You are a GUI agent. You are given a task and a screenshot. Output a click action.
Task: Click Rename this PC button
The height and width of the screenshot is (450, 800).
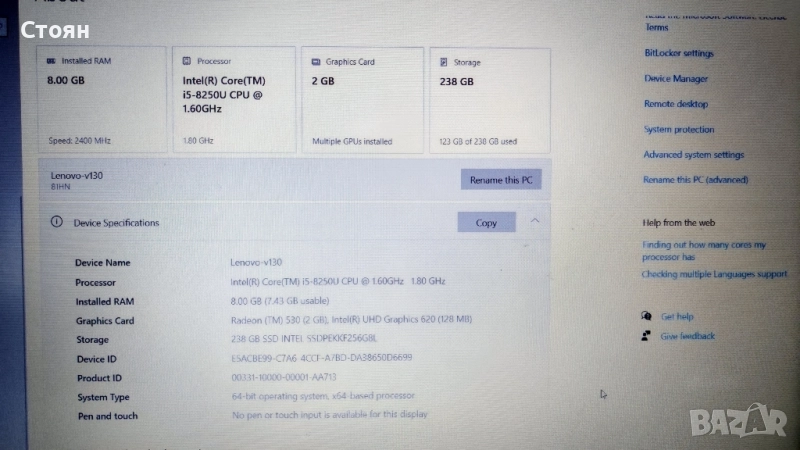pos(501,180)
